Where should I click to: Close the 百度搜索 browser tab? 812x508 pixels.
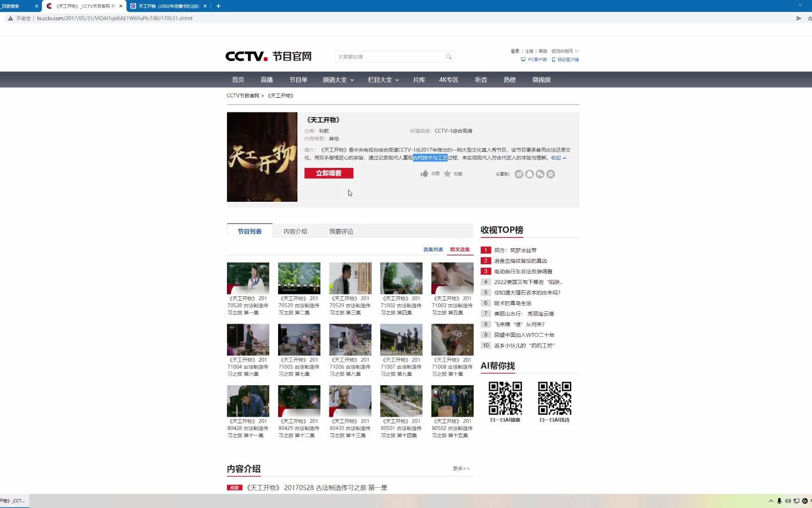pyautogui.click(x=37, y=6)
